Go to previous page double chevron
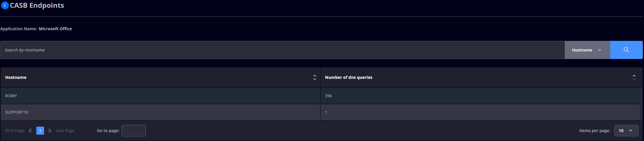Image resolution: width=644 pixels, height=141 pixels. pos(30,131)
